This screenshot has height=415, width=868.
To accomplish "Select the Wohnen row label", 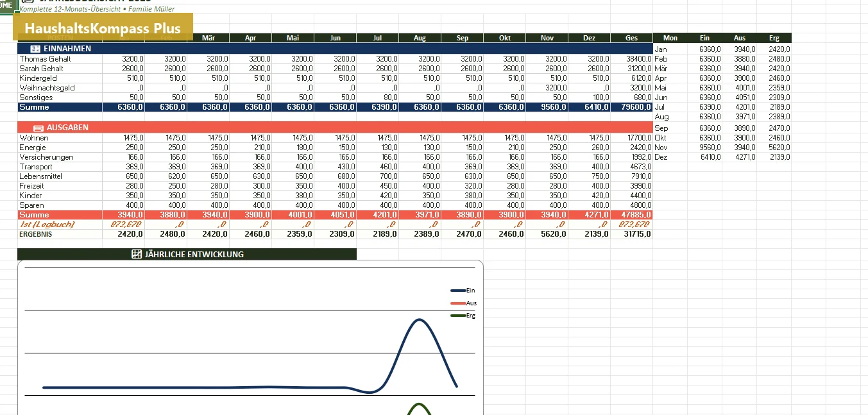I will (x=33, y=138).
